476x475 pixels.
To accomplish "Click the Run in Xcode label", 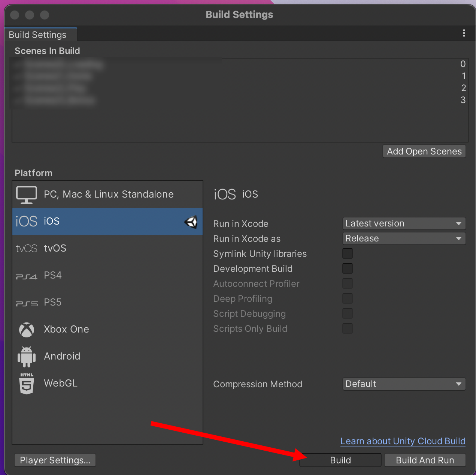I will point(241,224).
